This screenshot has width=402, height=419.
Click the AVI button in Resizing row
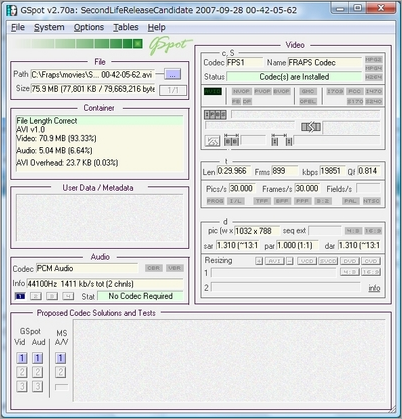274,261
